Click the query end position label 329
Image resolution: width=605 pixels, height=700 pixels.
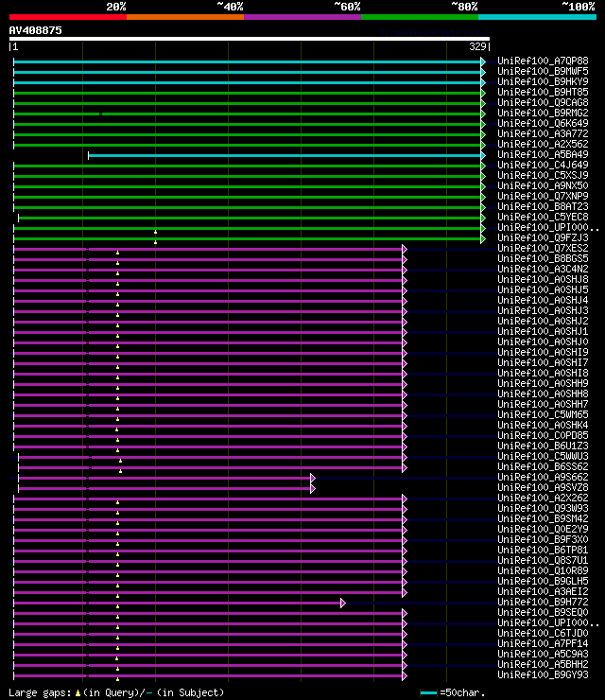click(x=477, y=46)
